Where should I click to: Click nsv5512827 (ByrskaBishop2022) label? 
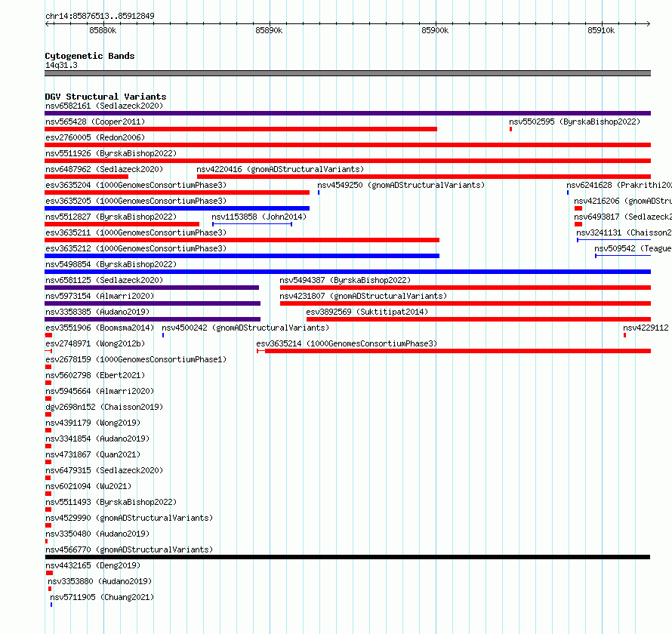111,217
